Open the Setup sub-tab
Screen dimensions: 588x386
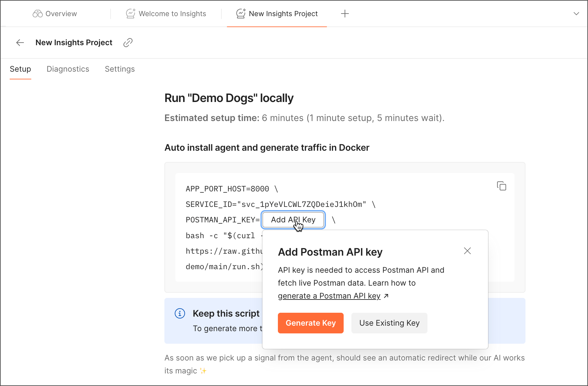(20, 69)
